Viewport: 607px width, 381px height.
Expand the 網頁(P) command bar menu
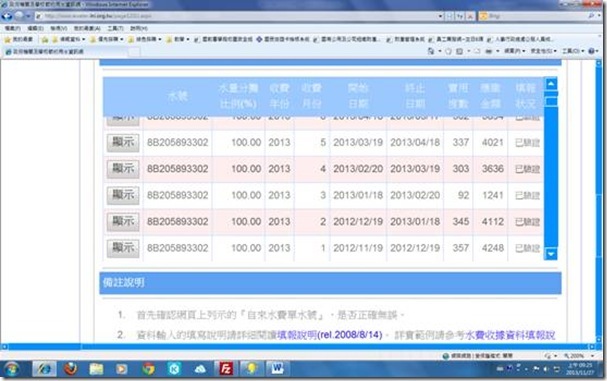click(514, 51)
